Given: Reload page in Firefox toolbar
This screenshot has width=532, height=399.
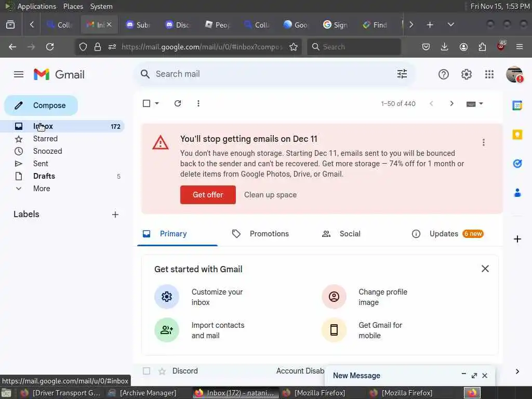Looking at the screenshot, I should point(50,47).
